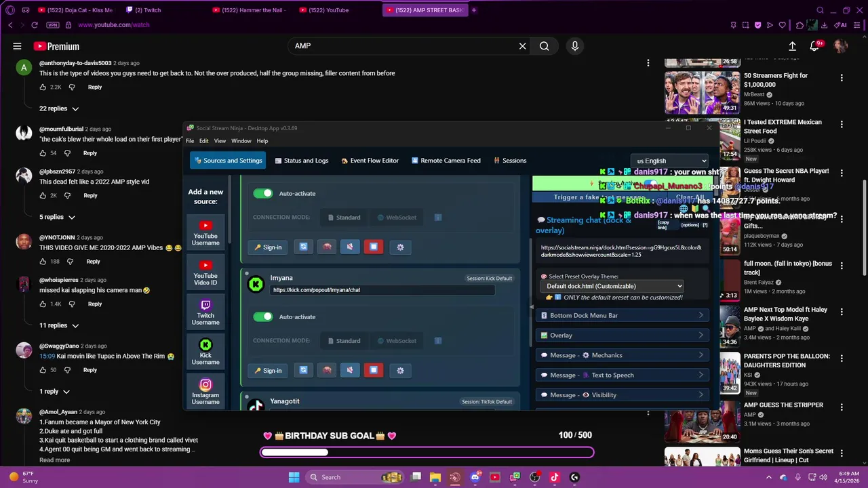This screenshot has width=868, height=488.
Task: Click the YouTube create upload icon
Action: (x=792, y=46)
